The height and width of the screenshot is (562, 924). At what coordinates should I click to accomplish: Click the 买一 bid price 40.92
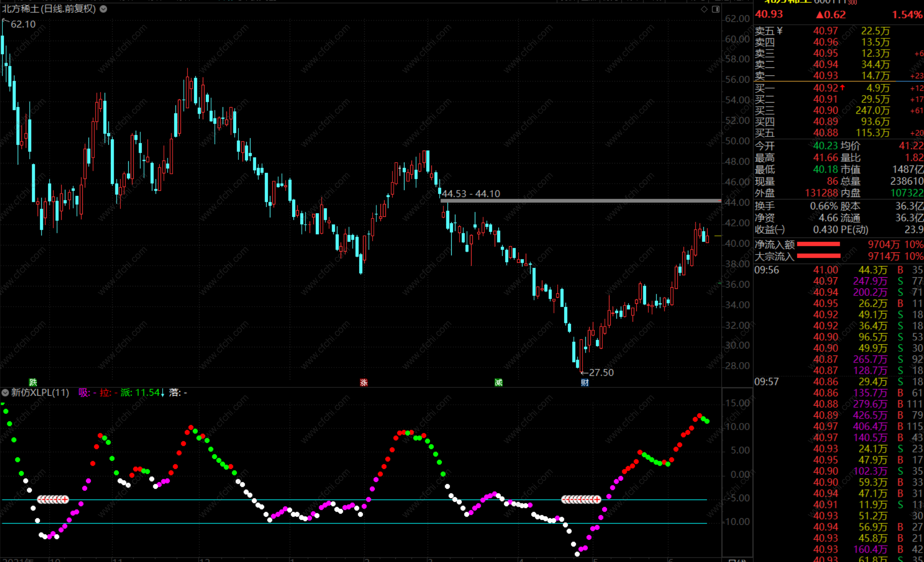825,88
